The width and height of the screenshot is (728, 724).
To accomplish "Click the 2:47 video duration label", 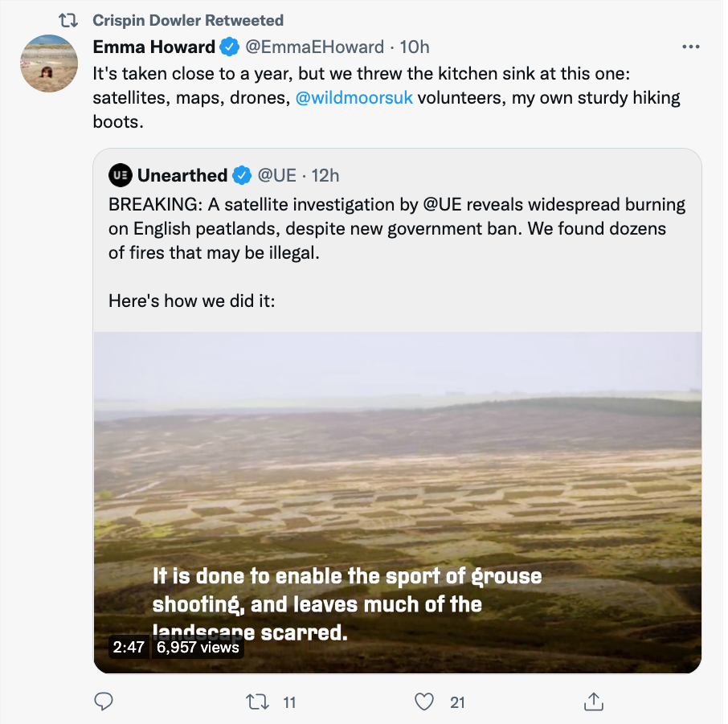I will coord(129,647).
